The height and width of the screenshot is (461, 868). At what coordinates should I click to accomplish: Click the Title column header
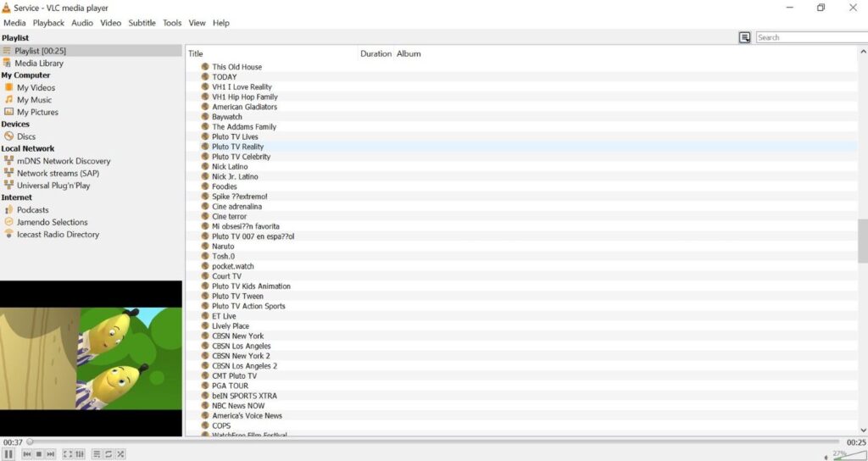pos(196,53)
